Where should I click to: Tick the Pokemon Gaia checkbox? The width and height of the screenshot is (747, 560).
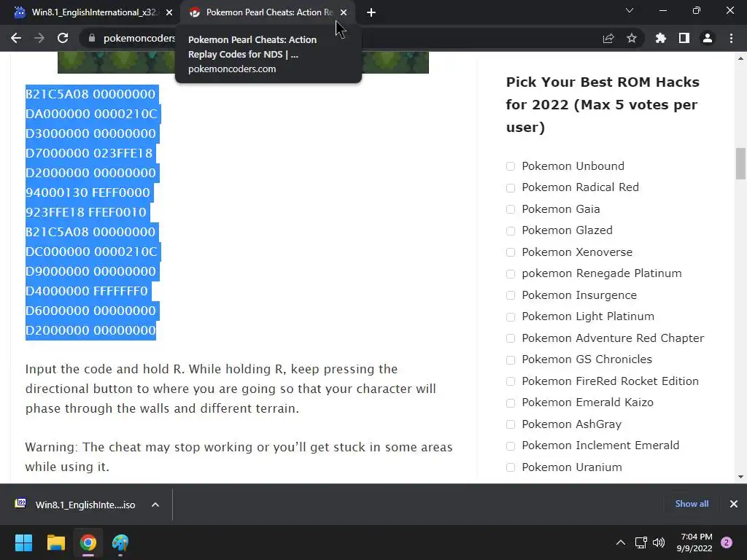coord(511,209)
